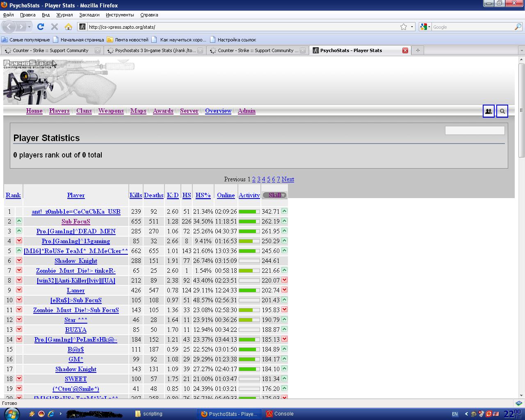The image size is (525, 420).
Task: Go to the Next page of results
Action: pyautogui.click(x=288, y=179)
